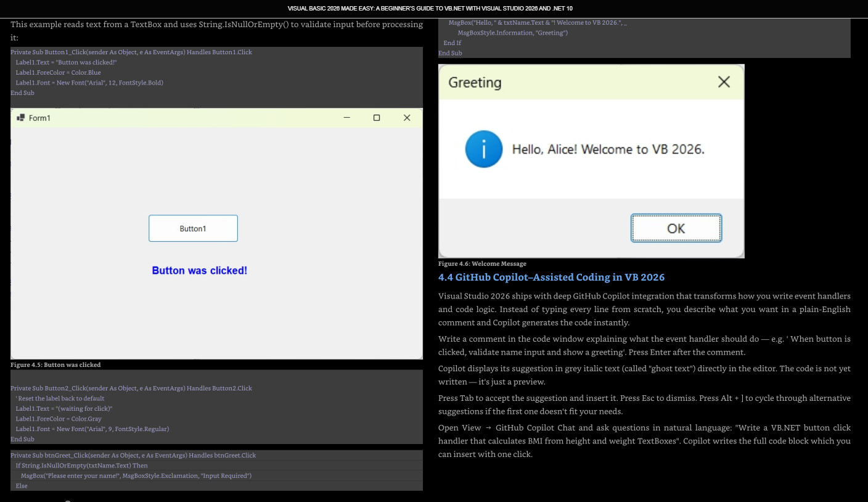Click the OK button in Greeting dialog
Image resolution: width=868 pixels, height=502 pixels.
click(x=676, y=228)
